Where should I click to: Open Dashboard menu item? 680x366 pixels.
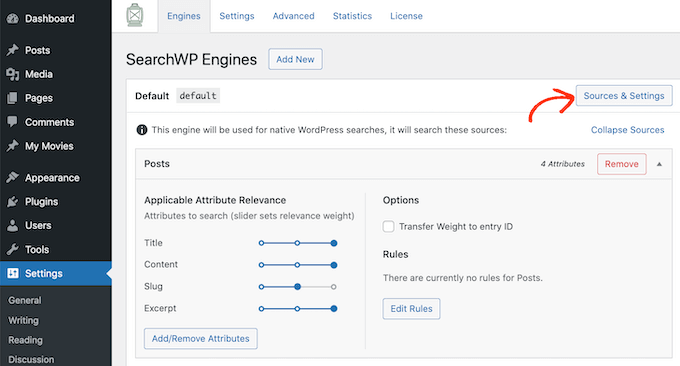50,19
